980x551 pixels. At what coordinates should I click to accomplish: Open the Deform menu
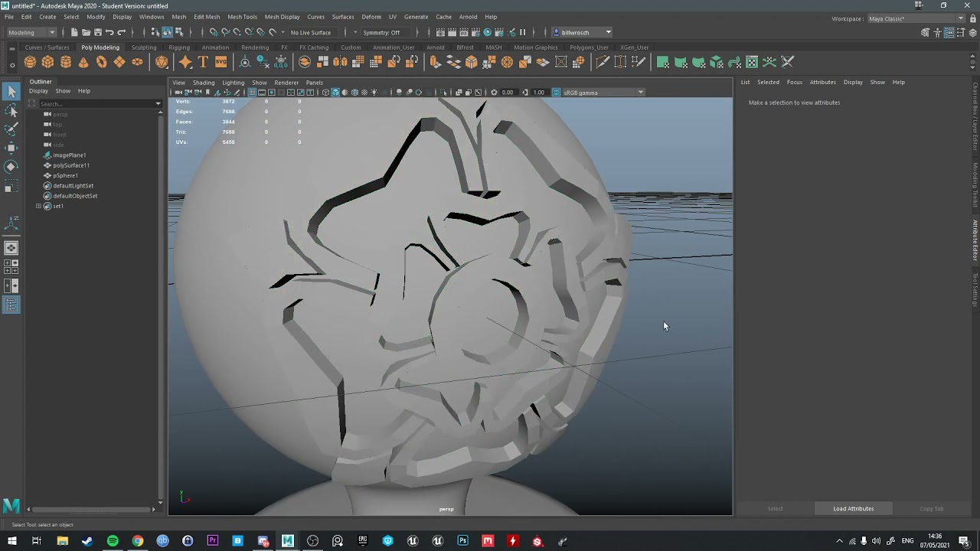[371, 17]
